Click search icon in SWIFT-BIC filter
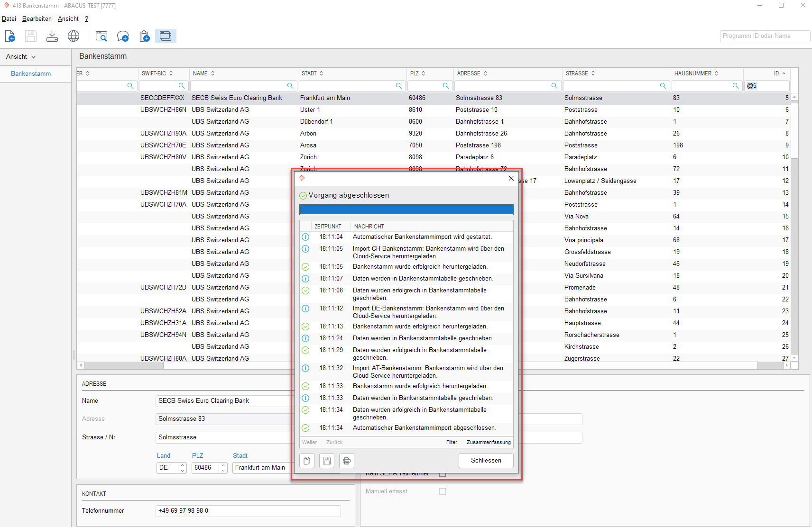The width and height of the screenshot is (812, 527). point(181,86)
